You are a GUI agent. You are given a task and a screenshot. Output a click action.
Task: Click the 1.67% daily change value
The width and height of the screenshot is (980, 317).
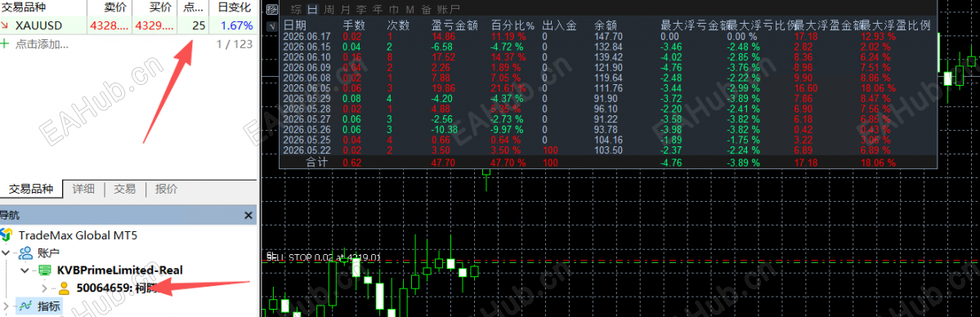click(237, 25)
